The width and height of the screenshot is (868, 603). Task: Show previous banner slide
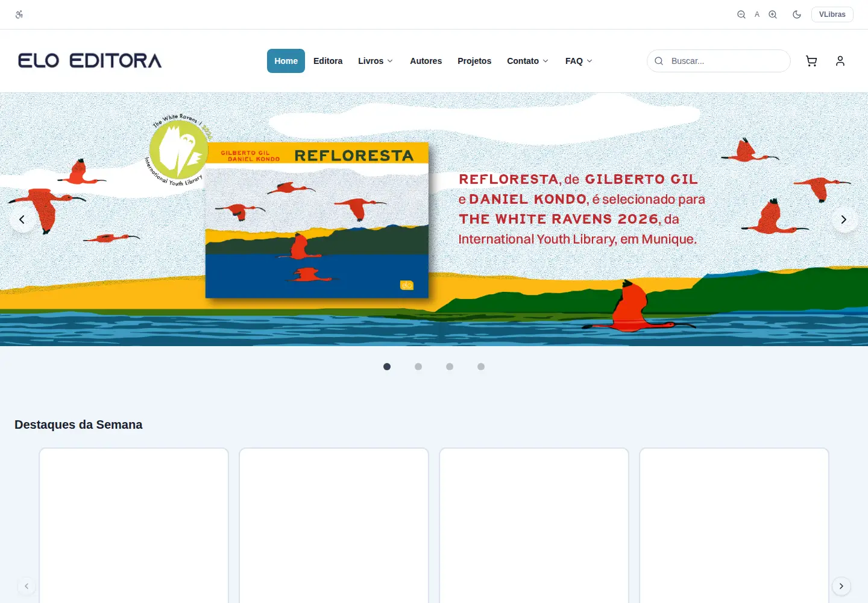coord(22,219)
